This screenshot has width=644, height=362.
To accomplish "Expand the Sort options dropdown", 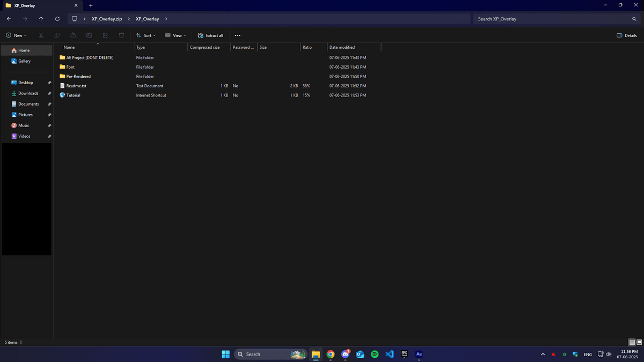I will tap(145, 35).
